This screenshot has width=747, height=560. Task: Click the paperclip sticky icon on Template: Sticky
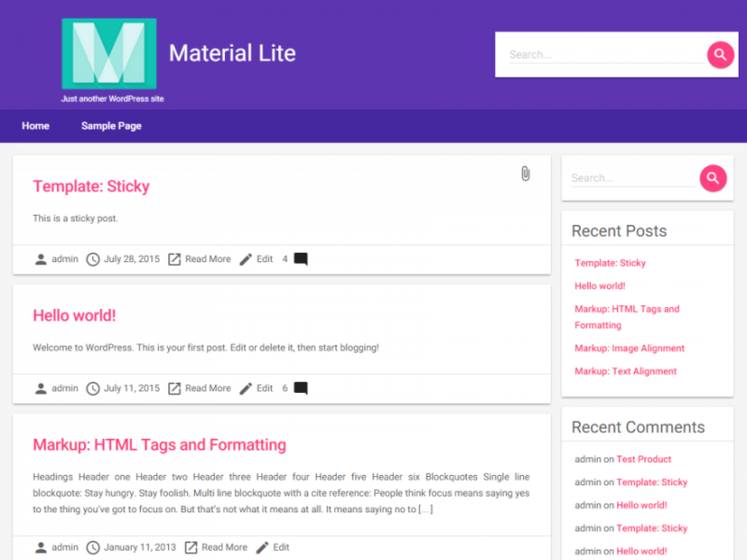click(525, 174)
